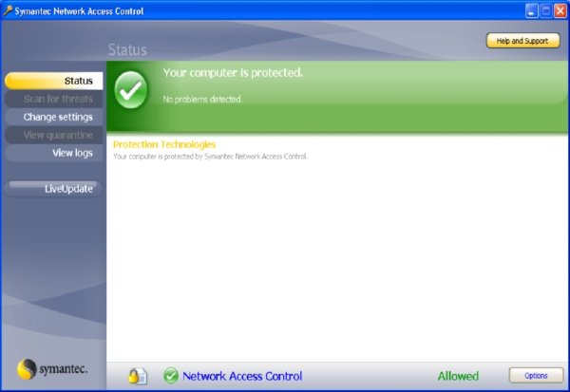
Task: Click the large green protected checkmark icon
Action: click(131, 90)
